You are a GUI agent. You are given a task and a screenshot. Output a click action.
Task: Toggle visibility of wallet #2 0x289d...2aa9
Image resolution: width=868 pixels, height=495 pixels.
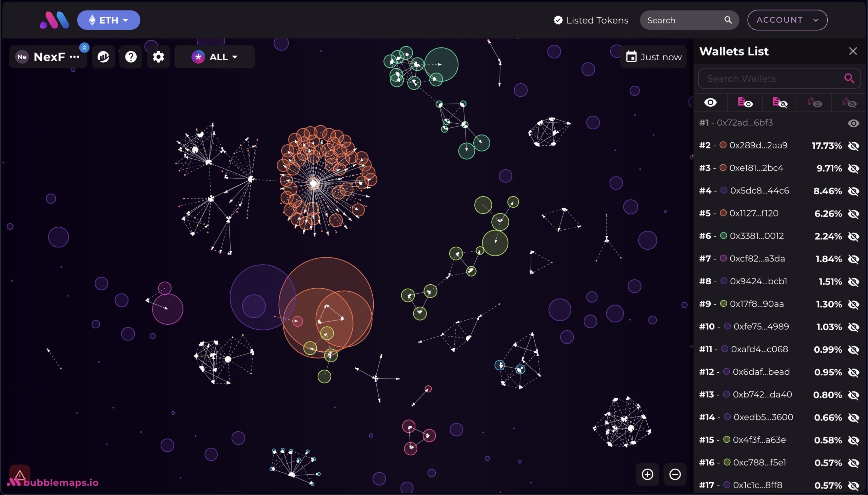pos(853,146)
